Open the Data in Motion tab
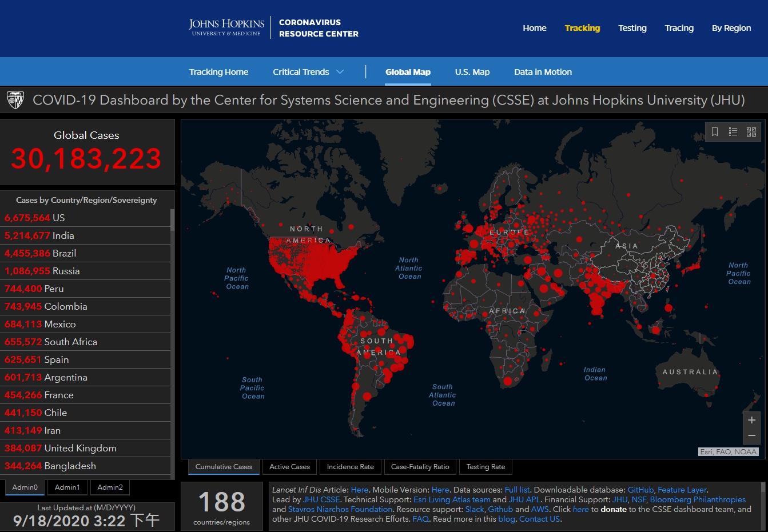 543,72
